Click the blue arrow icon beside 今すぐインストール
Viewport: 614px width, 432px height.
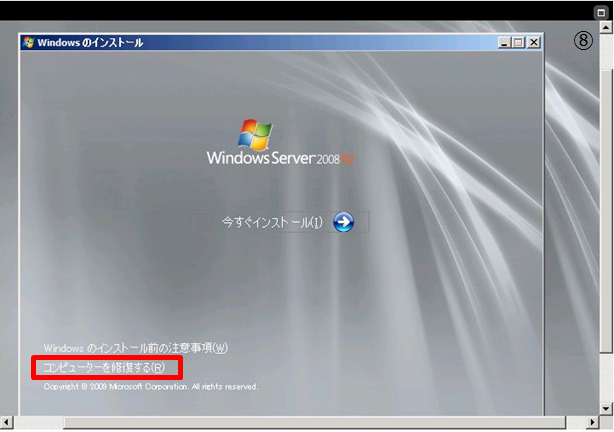click(x=343, y=222)
